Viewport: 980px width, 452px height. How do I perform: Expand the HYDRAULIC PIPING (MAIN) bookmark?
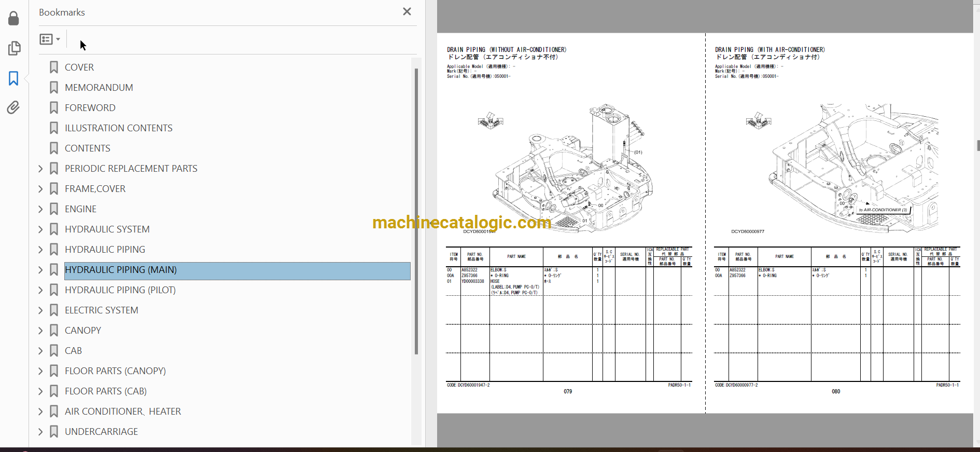point(40,270)
